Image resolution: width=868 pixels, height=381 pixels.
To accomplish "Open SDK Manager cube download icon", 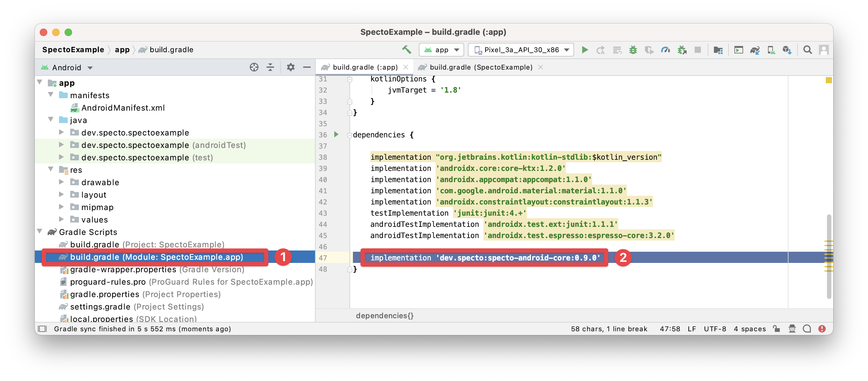I will tap(787, 50).
